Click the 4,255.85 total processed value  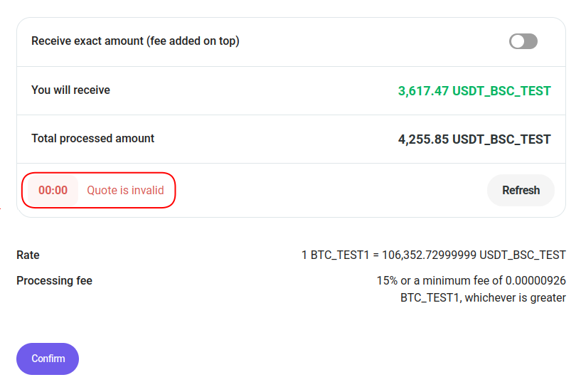(423, 139)
